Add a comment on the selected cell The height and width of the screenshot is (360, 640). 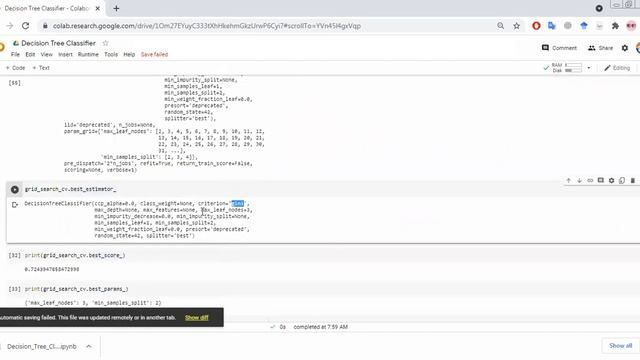[600, 180]
